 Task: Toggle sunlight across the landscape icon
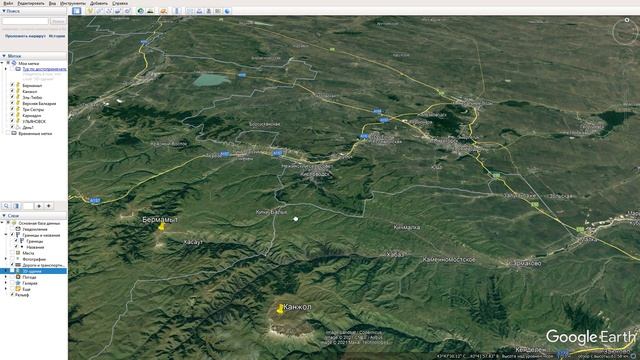click(x=150, y=11)
